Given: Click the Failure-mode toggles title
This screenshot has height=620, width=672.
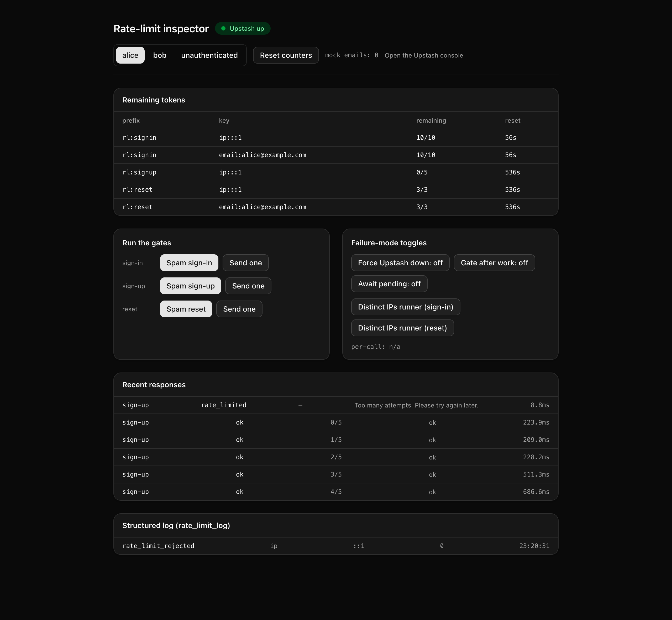Looking at the screenshot, I should pos(389,243).
